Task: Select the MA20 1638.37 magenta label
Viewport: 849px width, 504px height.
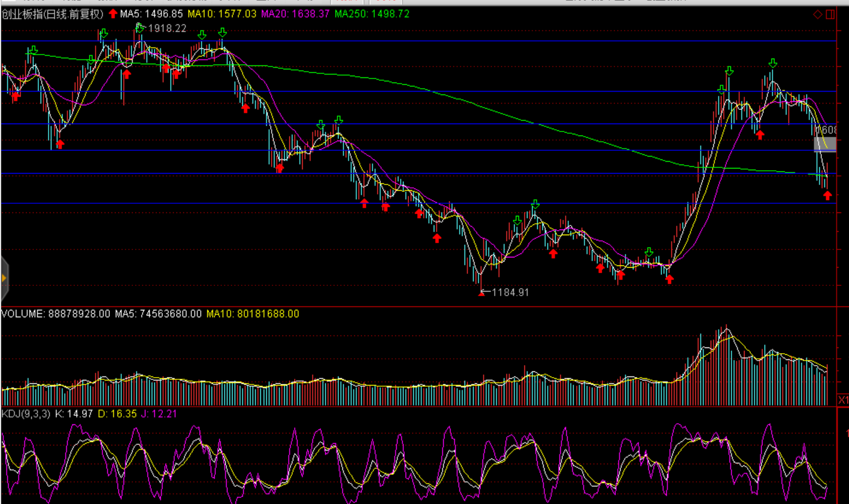Action: tap(295, 14)
